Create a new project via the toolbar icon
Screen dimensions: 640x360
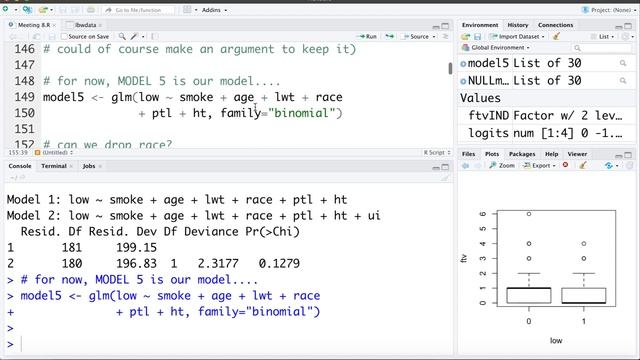click(27, 9)
